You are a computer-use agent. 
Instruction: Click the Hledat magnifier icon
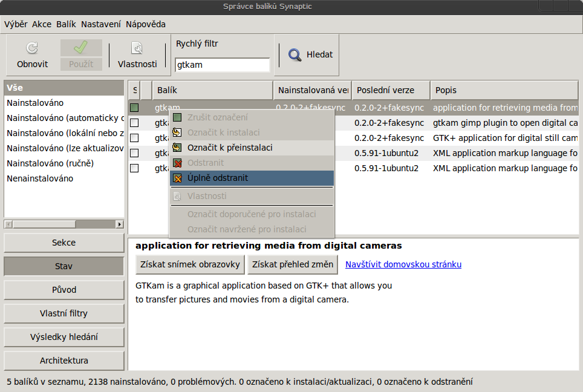pyautogui.click(x=295, y=55)
